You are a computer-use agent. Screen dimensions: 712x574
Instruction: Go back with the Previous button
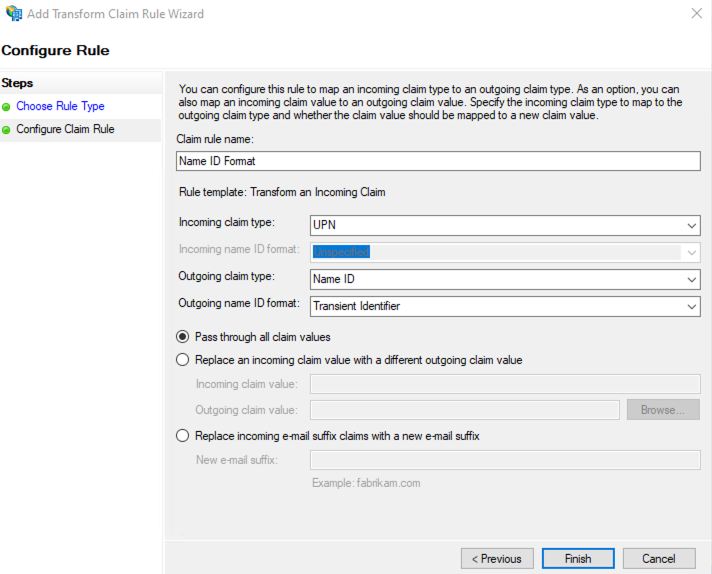(497, 559)
